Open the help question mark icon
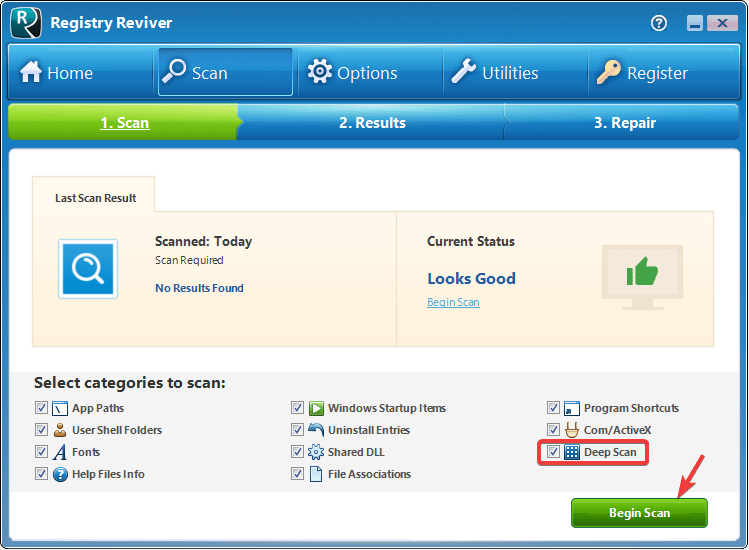The width and height of the screenshot is (749, 550). pyautogui.click(x=659, y=23)
